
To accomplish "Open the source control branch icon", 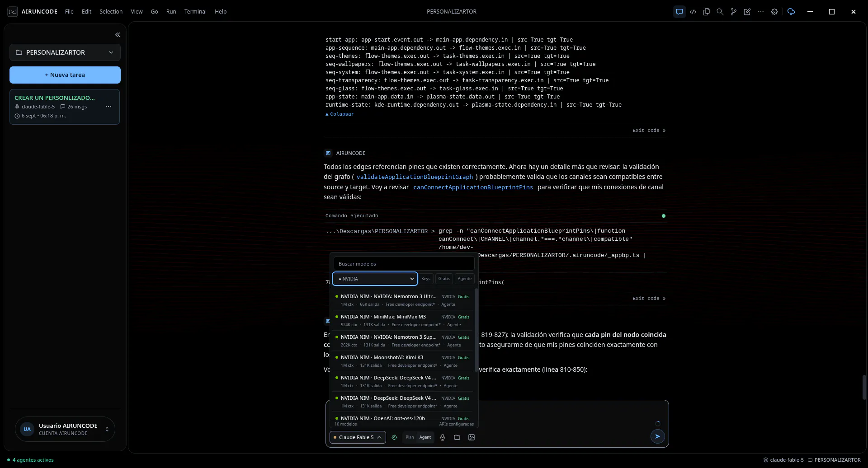I will (x=733, y=12).
